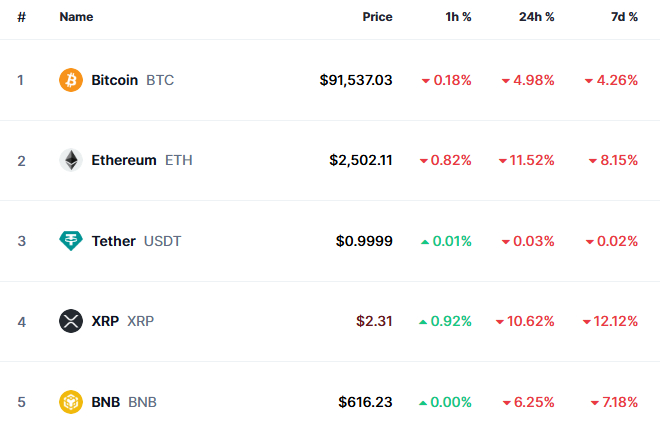Click BNB price $616.23
Image resolution: width=660 pixels, height=432 pixels.
365,402
